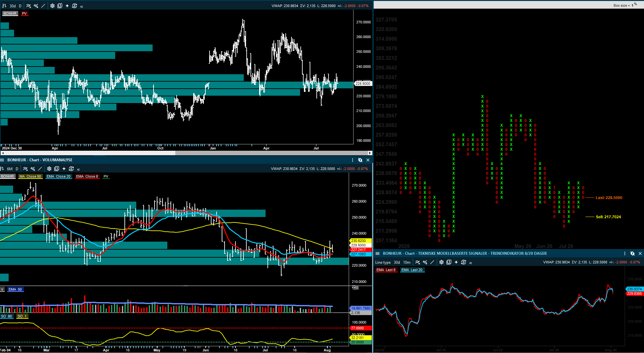Image resolution: width=644 pixels, height=353 pixels.
Task: Open three-dot options of VOLUMANALYSE window
Action: [353, 160]
